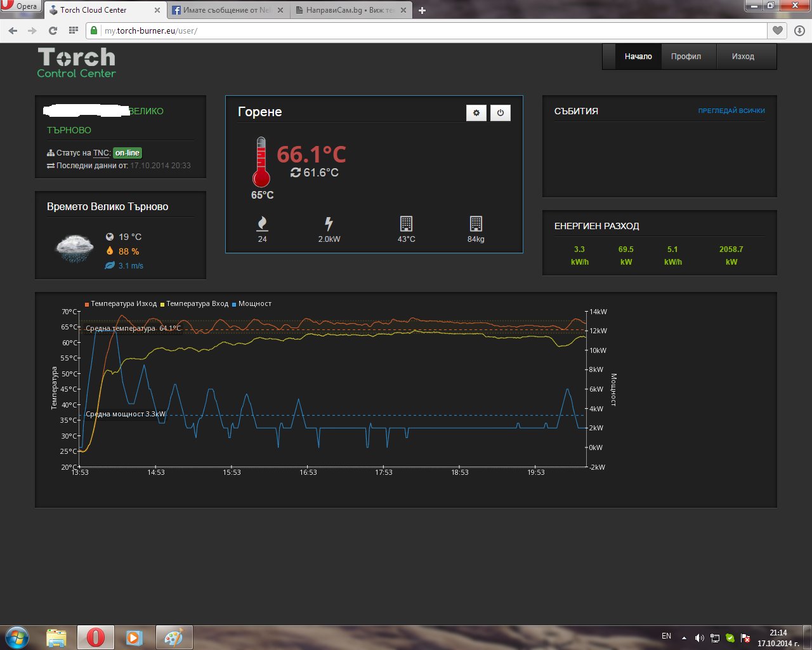Click the rainy cloud weather icon
Image resolution: width=812 pixels, height=650 pixels.
click(75, 249)
